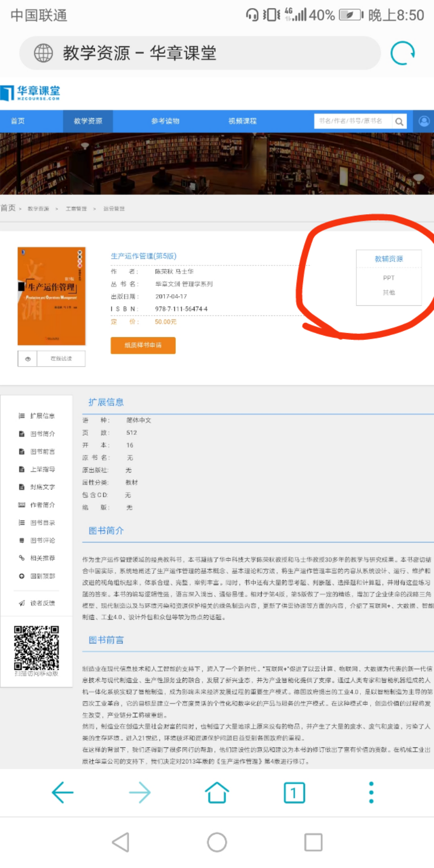The height and width of the screenshot is (868, 434).
Task: Open the 华章课堂 logo homepage
Action: point(31,93)
